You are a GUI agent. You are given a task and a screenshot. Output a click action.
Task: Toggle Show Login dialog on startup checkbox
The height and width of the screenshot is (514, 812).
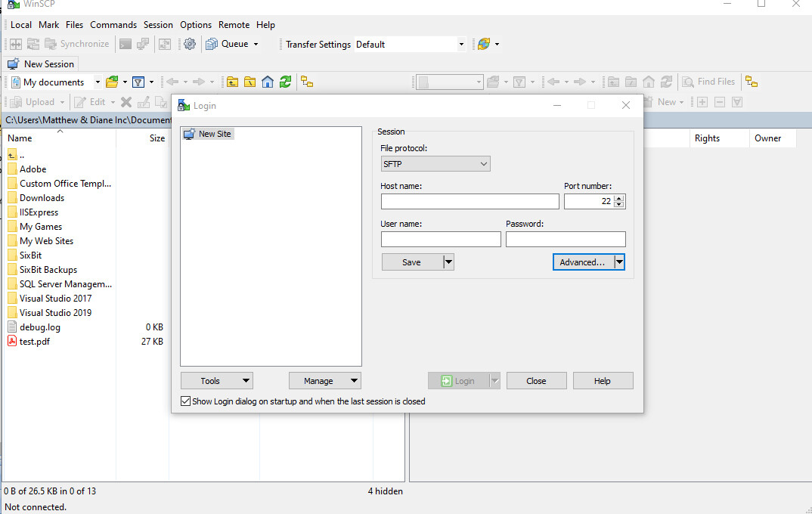tap(185, 401)
